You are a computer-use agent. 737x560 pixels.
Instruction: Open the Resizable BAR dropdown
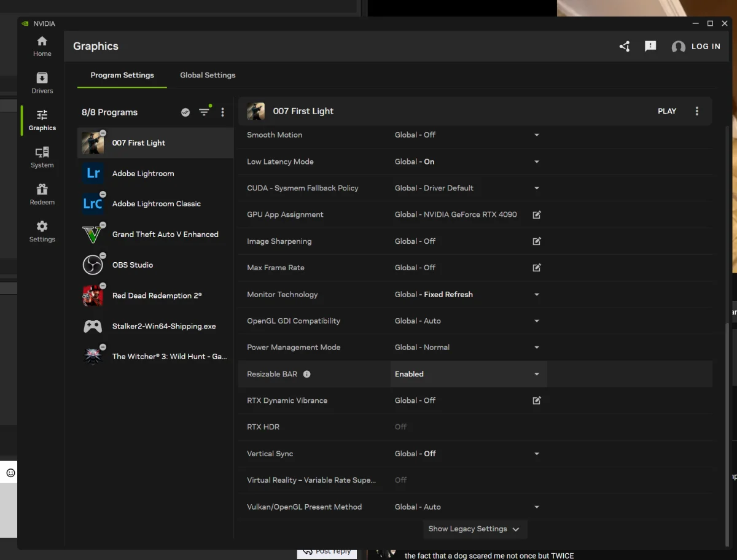469,374
